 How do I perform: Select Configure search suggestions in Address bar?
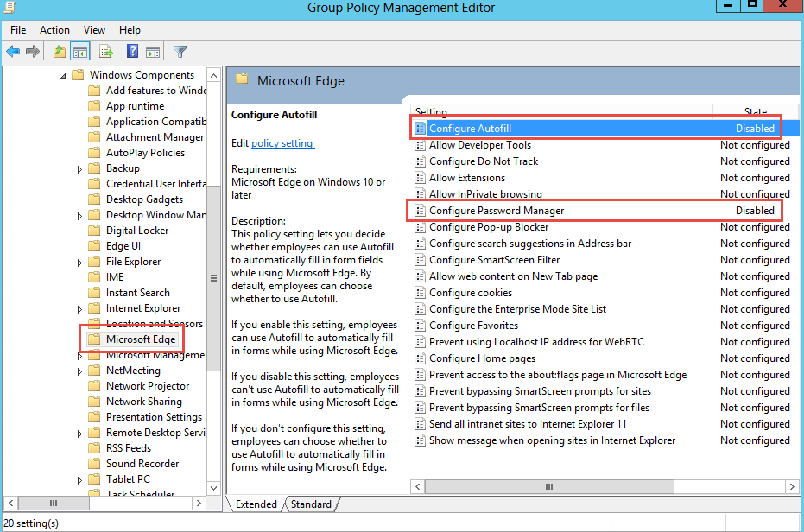605,244
